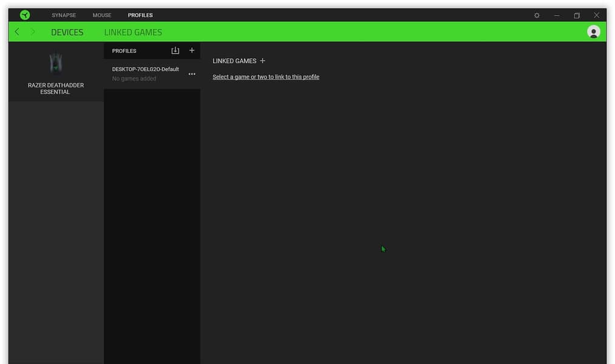Click the LINKED GAMES heading text
Screen dimensions: 615x364
click(x=234, y=61)
